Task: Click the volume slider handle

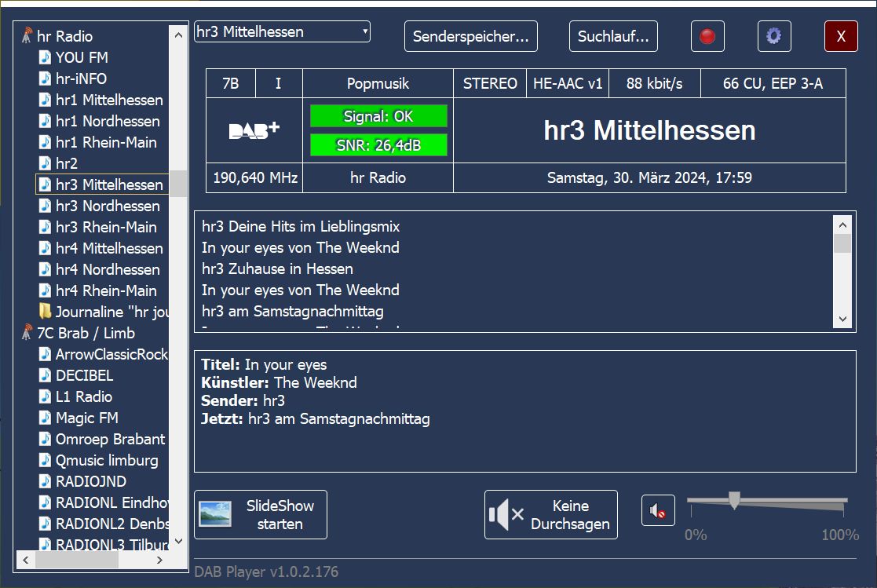Action: point(734,500)
